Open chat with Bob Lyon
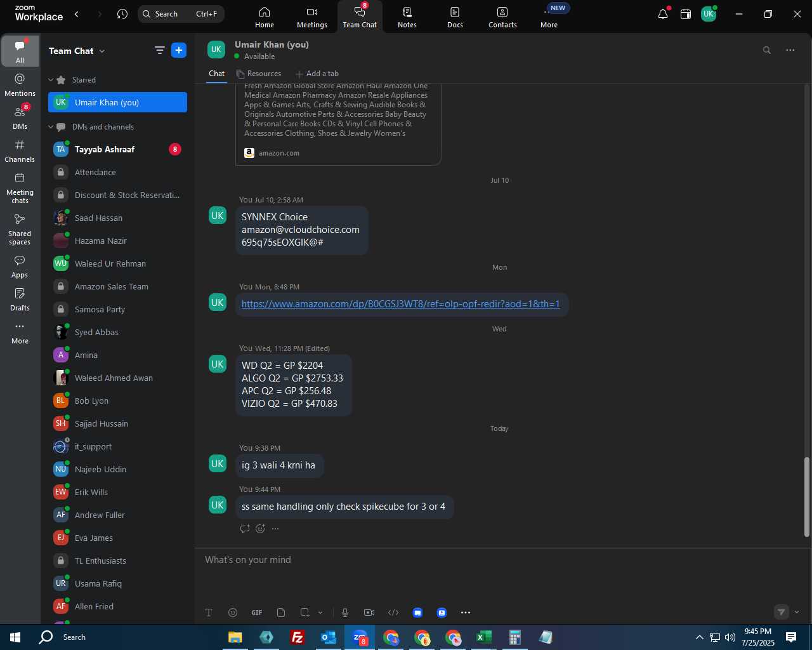812x650 pixels. (117, 401)
